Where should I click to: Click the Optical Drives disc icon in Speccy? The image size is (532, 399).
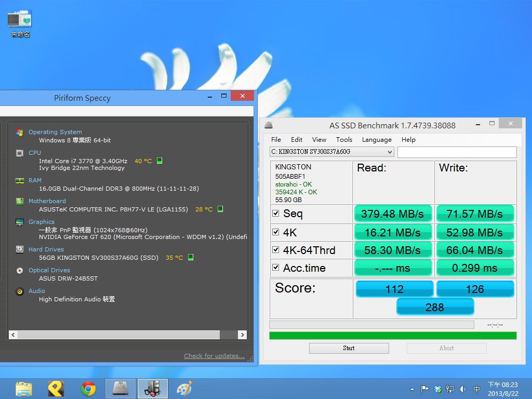click(x=20, y=270)
